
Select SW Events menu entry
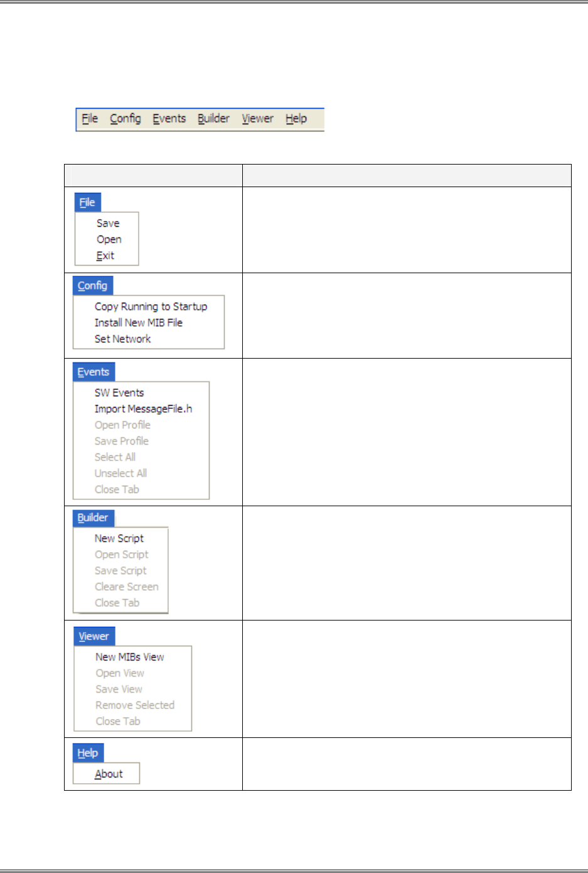[x=119, y=393]
